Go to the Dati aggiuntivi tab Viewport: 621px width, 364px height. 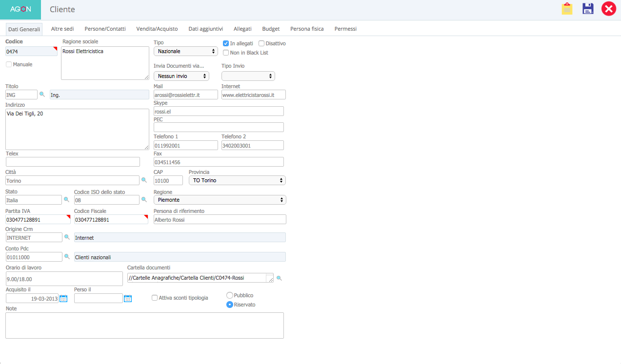pos(206,29)
